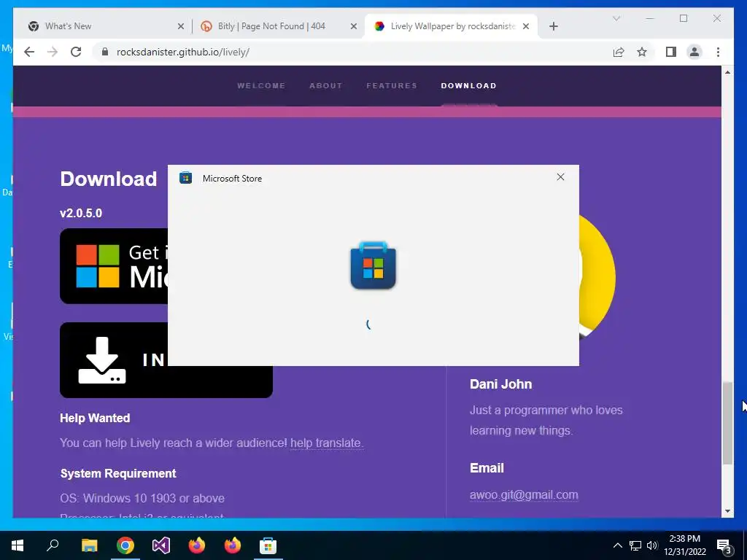Open the Chrome profile avatar
747x560 pixels.
[694, 52]
